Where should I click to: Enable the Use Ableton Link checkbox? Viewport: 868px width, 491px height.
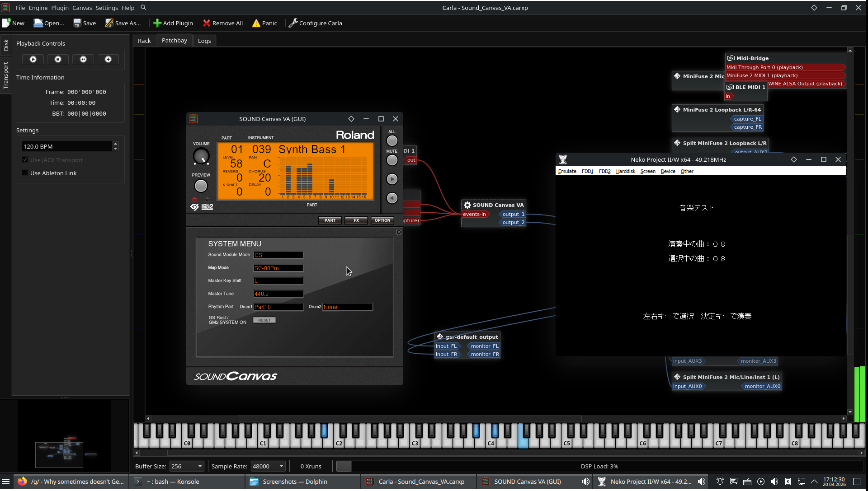click(x=25, y=173)
